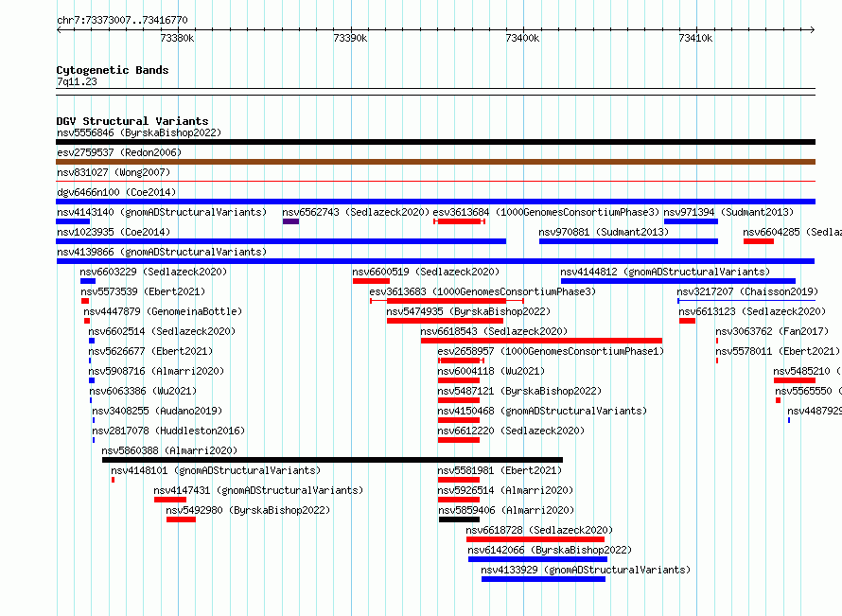Click the blue bar under nsv1023935

281,241
